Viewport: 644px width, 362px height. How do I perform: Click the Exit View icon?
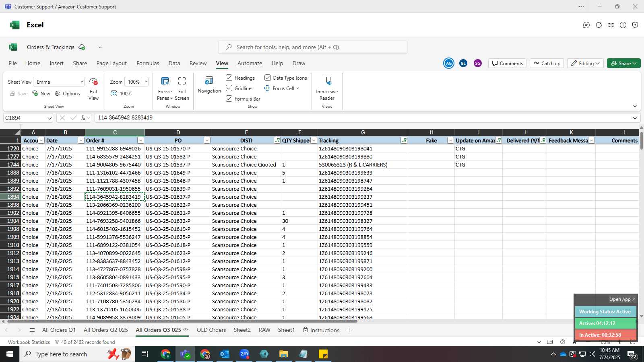coord(93,82)
